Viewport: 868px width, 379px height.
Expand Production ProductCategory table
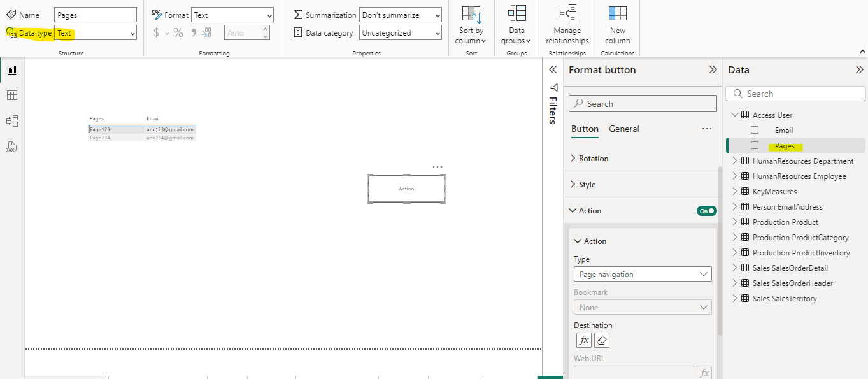coord(734,238)
